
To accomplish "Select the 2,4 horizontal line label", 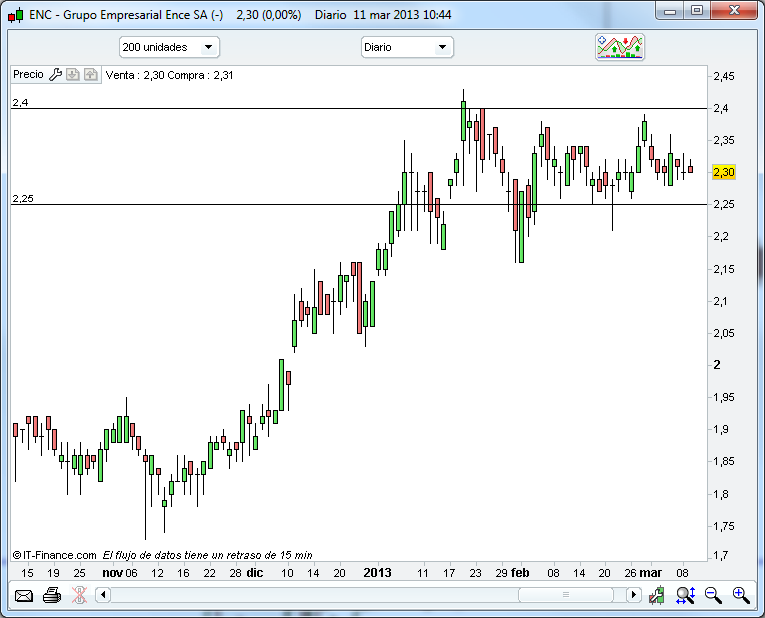I will click(20, 103).
